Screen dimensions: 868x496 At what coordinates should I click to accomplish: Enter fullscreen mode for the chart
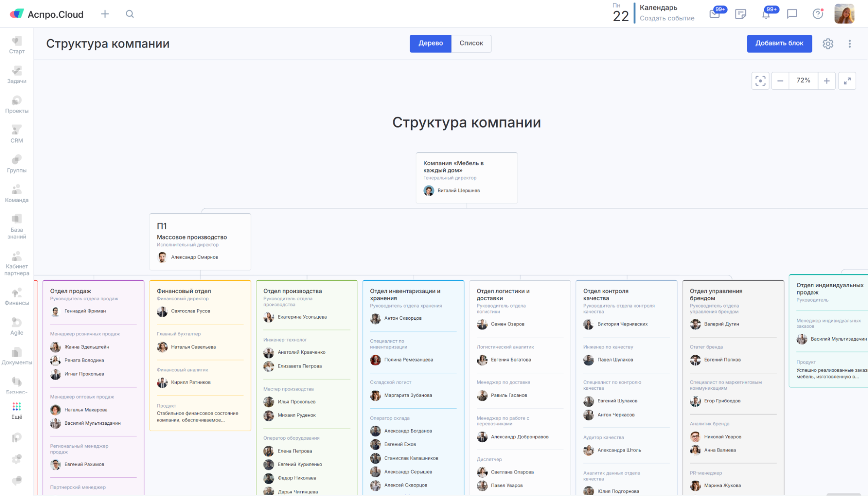click(847, 81)
